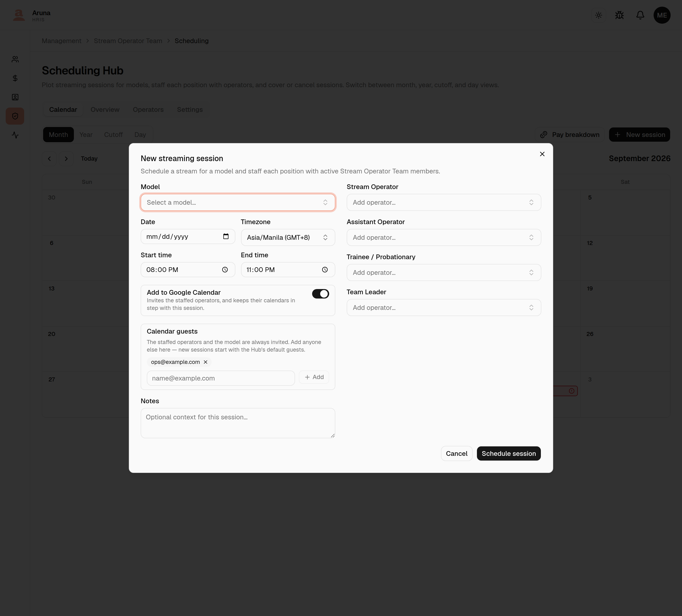Go to previous month arrow

[x=49, y=159]
